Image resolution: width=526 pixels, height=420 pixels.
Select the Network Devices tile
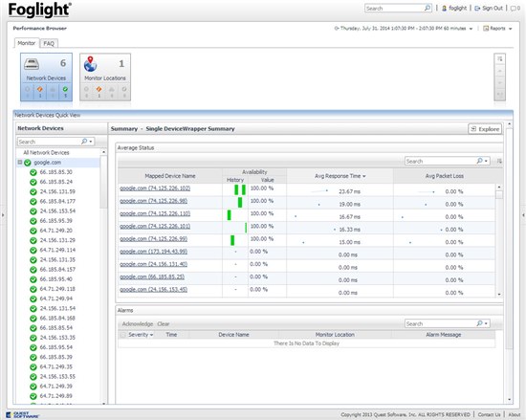pos(46,77)
